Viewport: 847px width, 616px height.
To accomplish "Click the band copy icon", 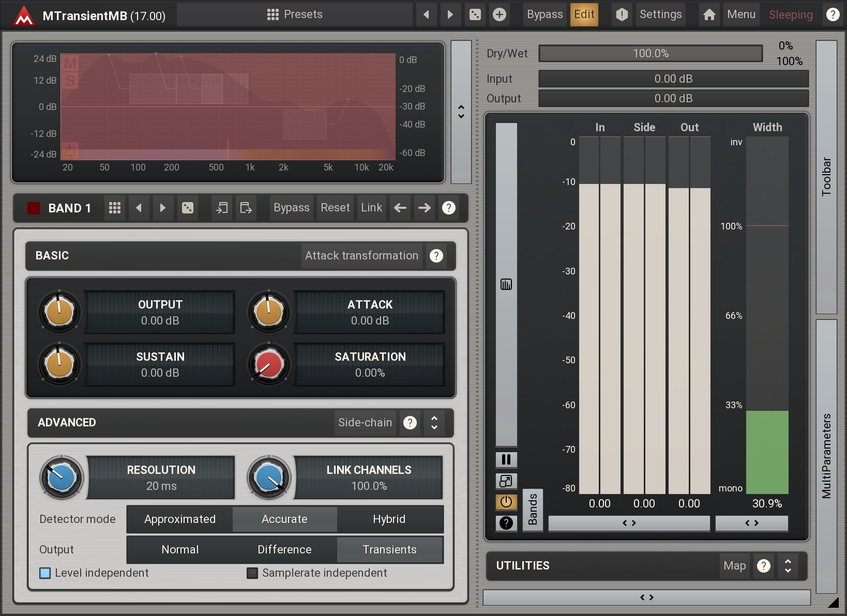I will (x=222, y=208).
